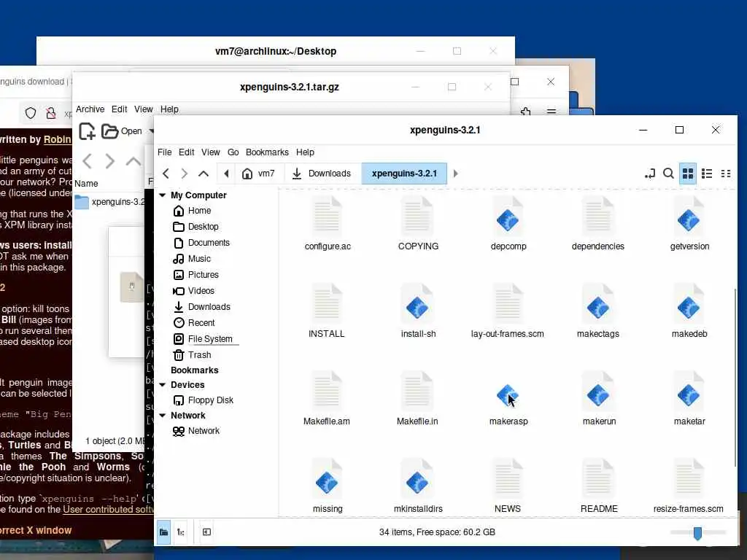Select File System in the sidebar
Viewport: 747px width, 560px height.
210,339
